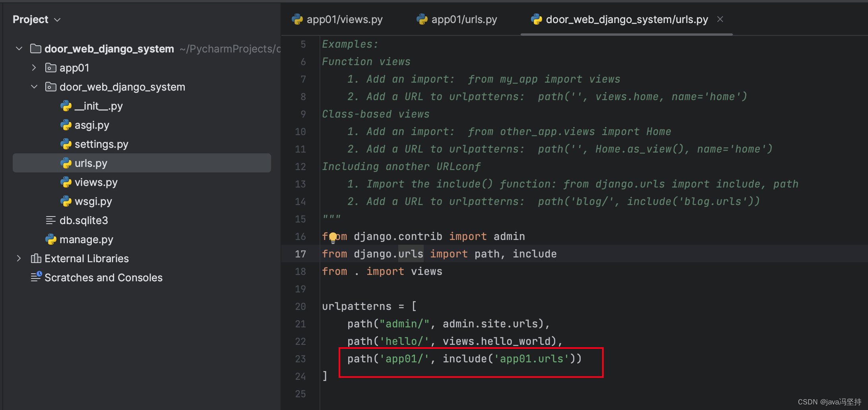Screen dimensions: 868x410
Task: Expand External Libraries node
Action: click(x=19, y=259)
